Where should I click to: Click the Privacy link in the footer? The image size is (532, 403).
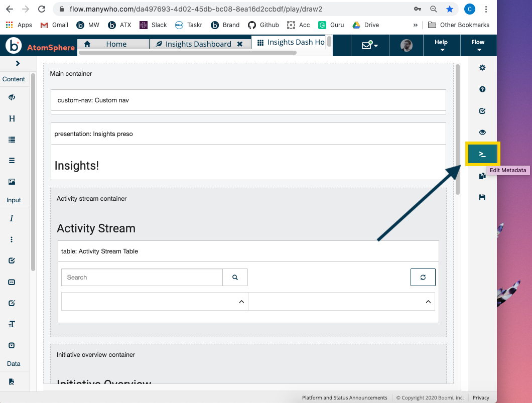[480, 397]
